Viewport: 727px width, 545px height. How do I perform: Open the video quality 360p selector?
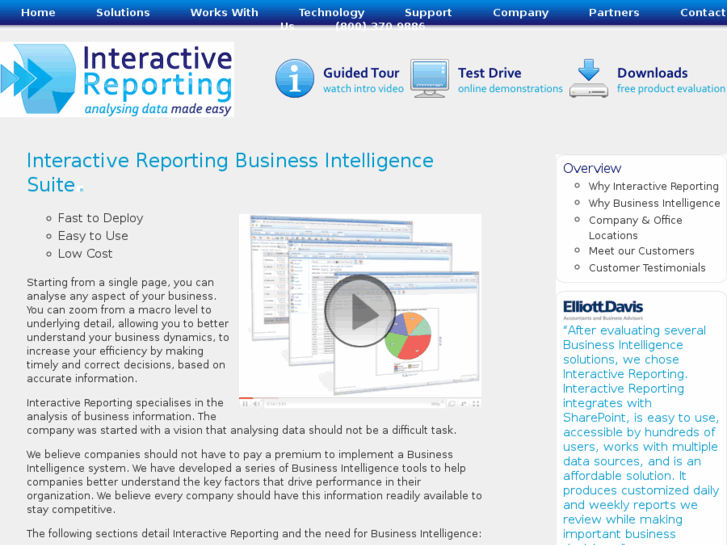click(x=436, y=404)
